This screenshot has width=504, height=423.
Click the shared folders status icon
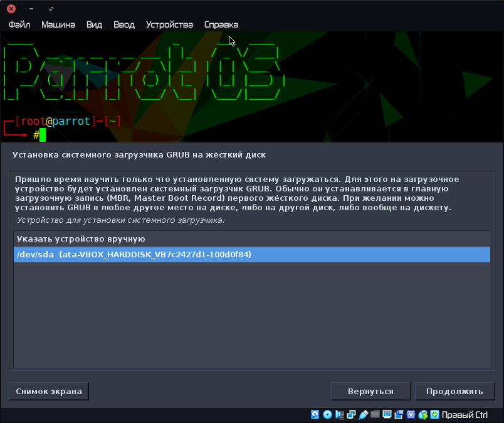pyautogui.click(x=375, y=414)
